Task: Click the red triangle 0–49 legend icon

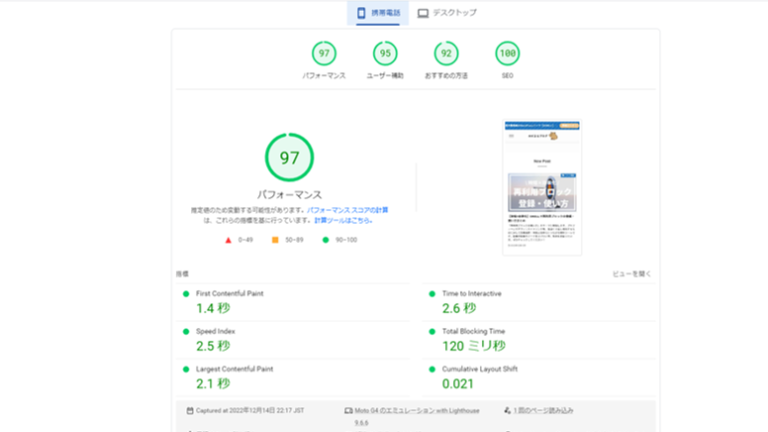Action: [228, 240]
